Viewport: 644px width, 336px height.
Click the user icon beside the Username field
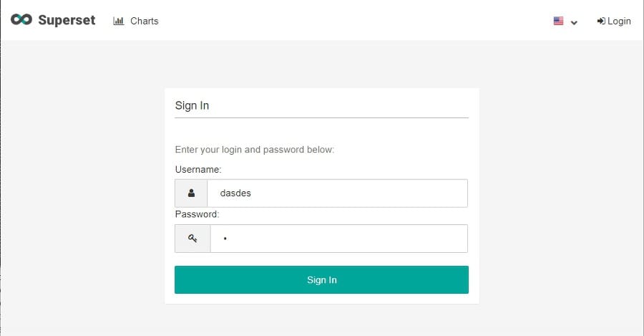pyautogui.click(x=191, y=193)
